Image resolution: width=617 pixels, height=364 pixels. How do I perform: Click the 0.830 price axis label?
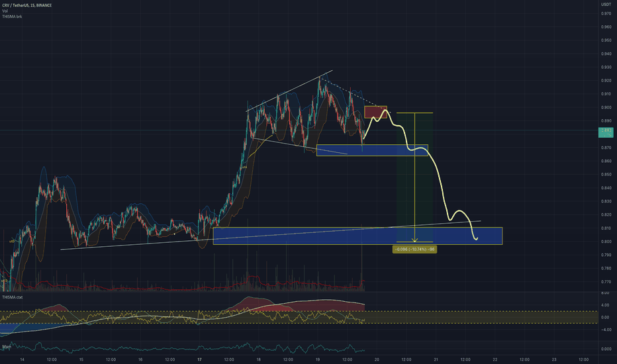pos(606,201)
